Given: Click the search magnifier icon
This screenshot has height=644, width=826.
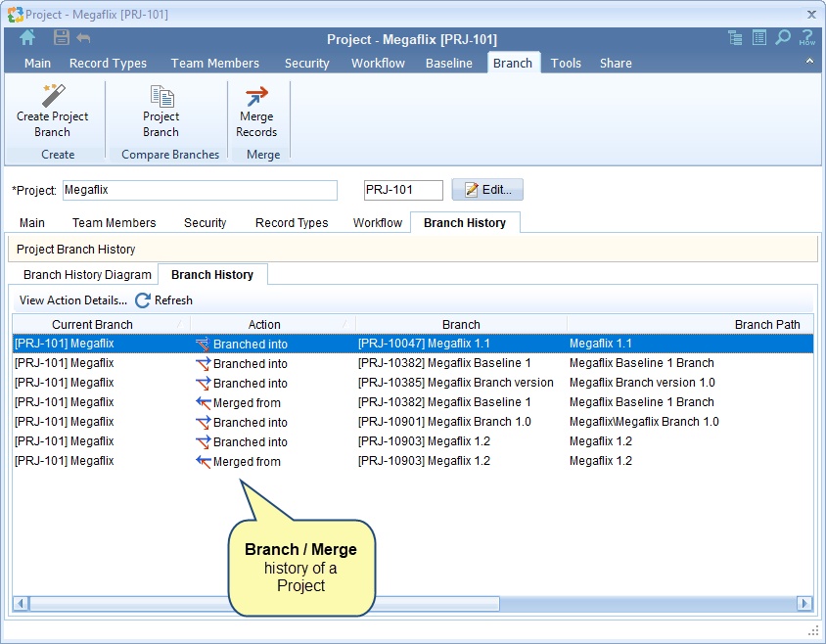Looking at the screenshot, I should click(x=783, y=38).
